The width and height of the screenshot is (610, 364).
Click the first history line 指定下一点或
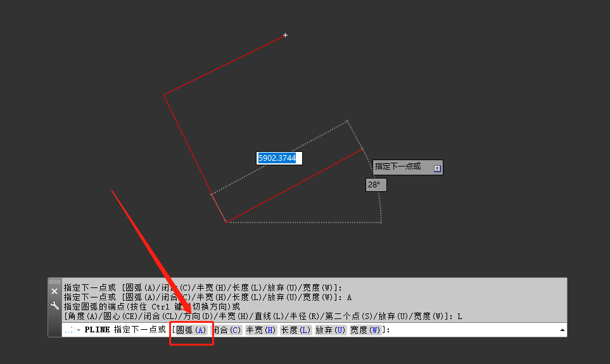203,288
